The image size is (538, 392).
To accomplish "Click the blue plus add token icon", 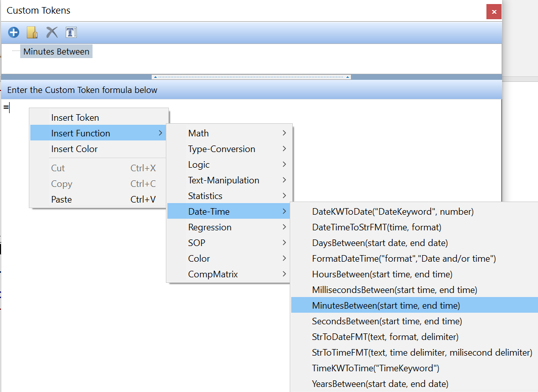I will [x=14, y=33].
